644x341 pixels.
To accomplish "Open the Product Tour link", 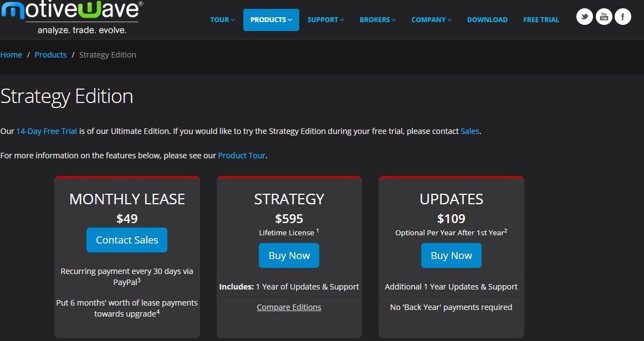I will pyautogui.click(x=242, y=156).
